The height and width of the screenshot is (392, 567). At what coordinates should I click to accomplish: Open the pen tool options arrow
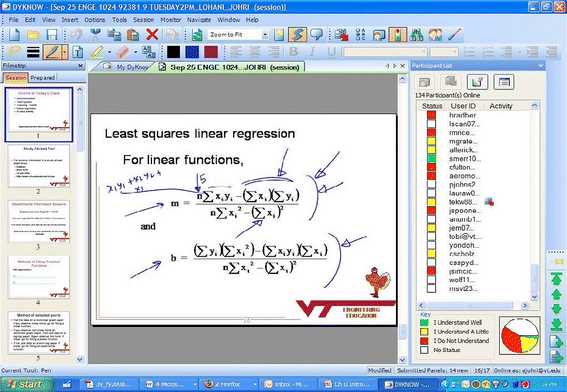(64, 52)
